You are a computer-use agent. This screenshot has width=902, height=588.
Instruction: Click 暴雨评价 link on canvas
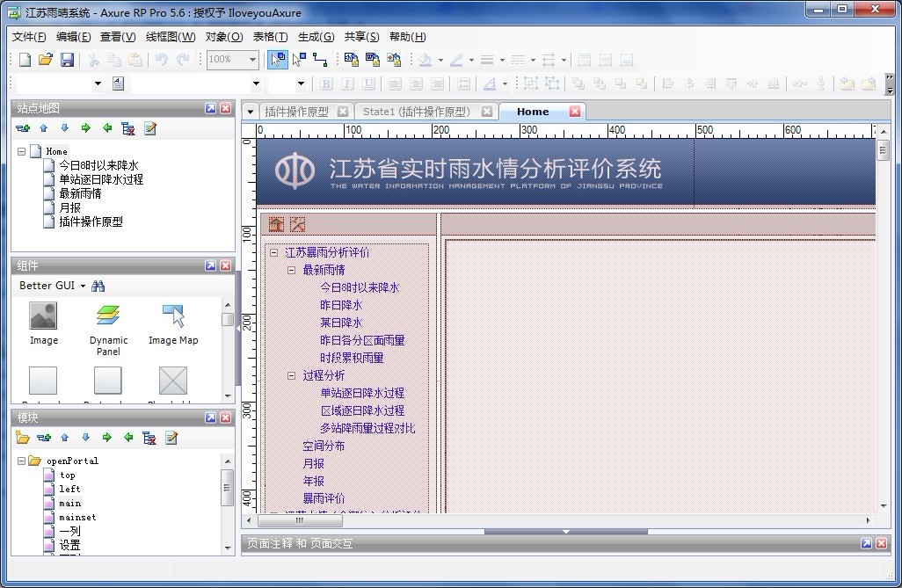(x=324, y=498)
